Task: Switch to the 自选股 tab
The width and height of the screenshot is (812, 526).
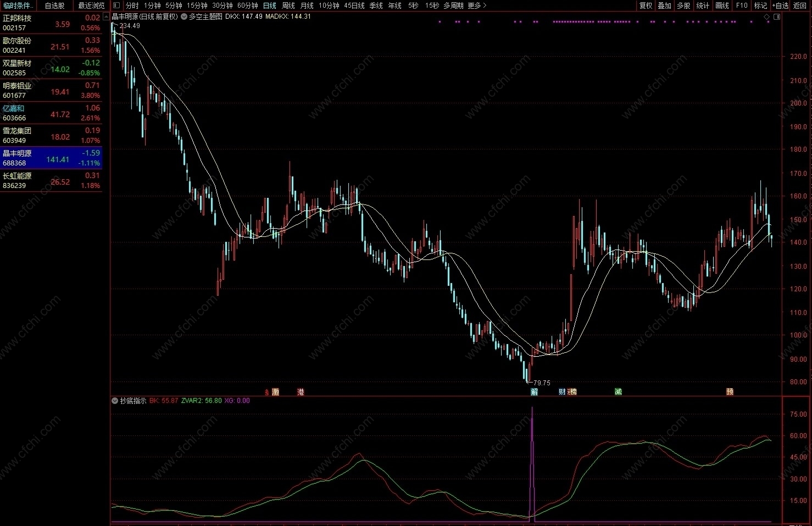Action: click(x=54, y=5)
